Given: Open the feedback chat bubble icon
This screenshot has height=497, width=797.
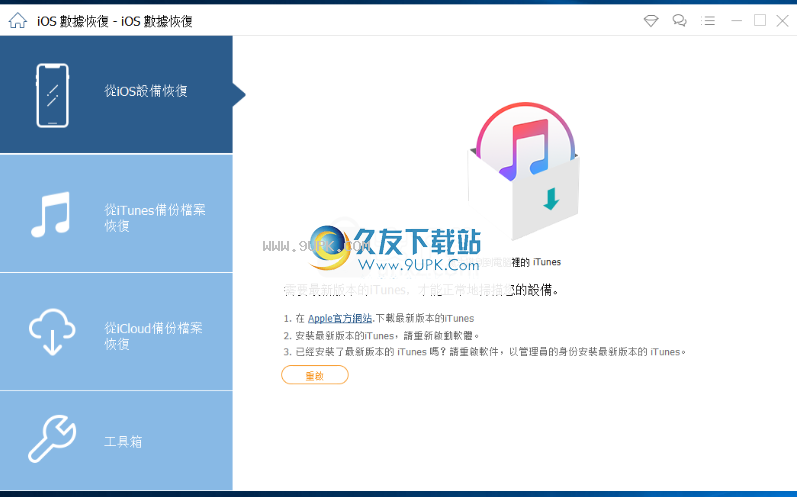Looking at the screenshot, I should (x=679, y=20).
